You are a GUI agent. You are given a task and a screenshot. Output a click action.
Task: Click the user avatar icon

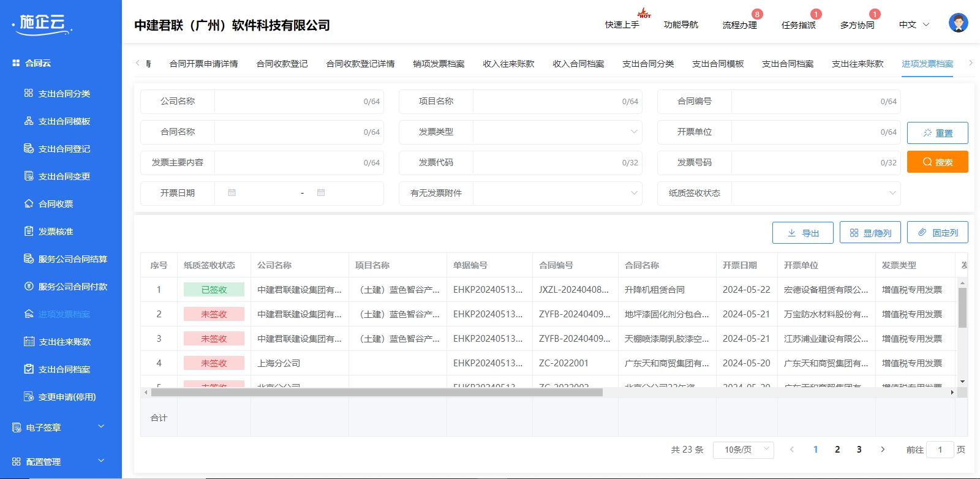(x=959, y=23)
